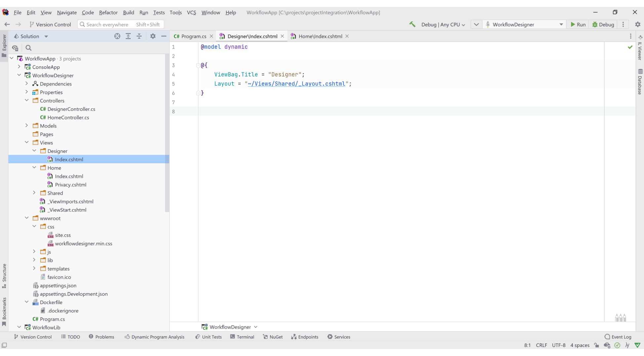Click the Debug button
The width and height of the screenshot is (644, 356).
click(603, 24)
